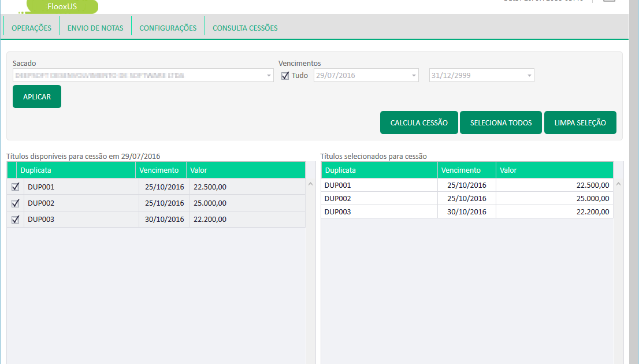Viewport: 639px width, 364px height.
Task: Disable the Tudo checkbox under Vencimentos
Action: 285,76
